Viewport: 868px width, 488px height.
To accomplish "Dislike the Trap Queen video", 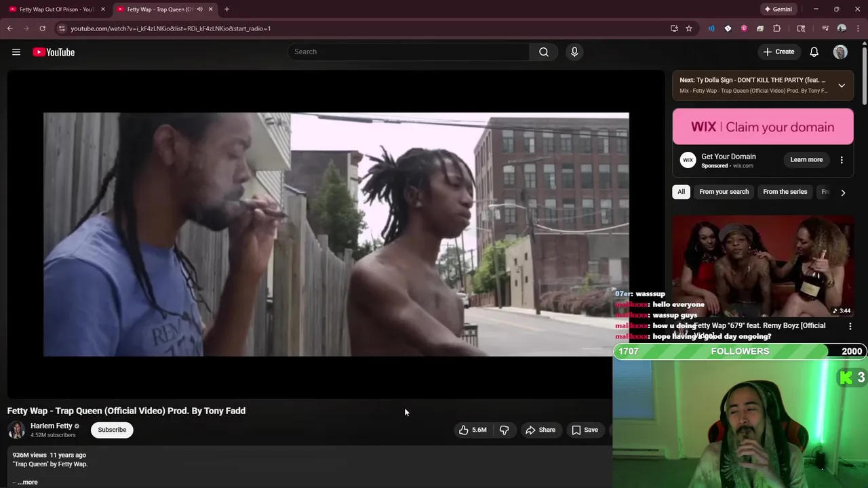I will 504,430.
